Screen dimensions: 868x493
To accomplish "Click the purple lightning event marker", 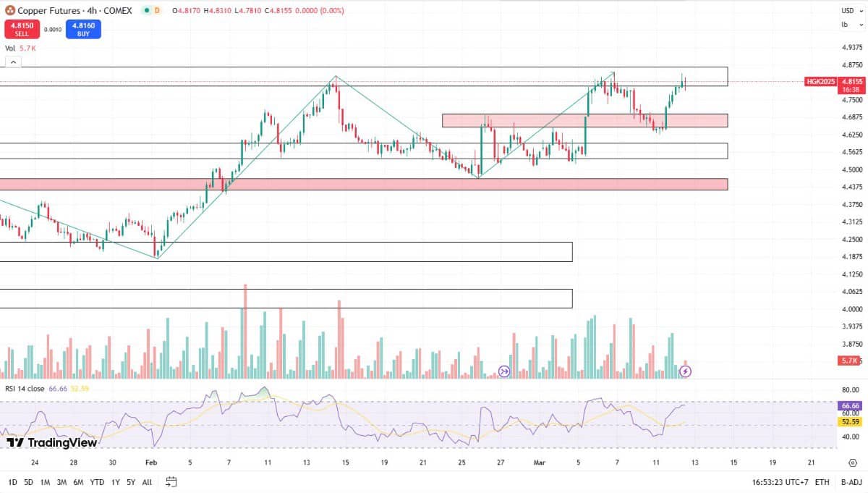I will (x=686, y=371).
